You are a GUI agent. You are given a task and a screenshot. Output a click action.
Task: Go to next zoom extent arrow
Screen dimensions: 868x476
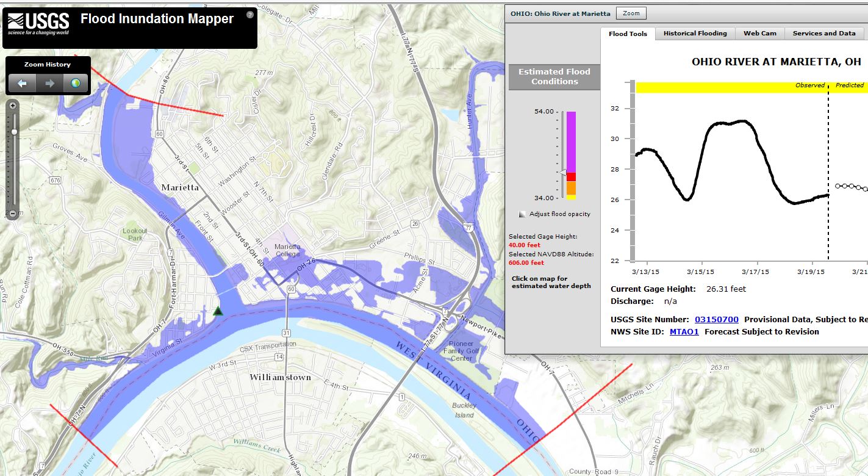49,84
